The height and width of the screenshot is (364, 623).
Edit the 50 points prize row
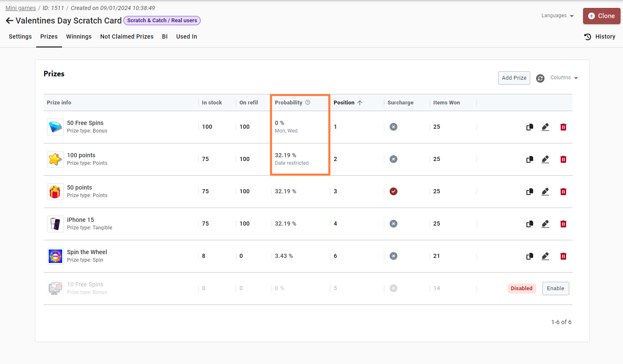point(545,192)
